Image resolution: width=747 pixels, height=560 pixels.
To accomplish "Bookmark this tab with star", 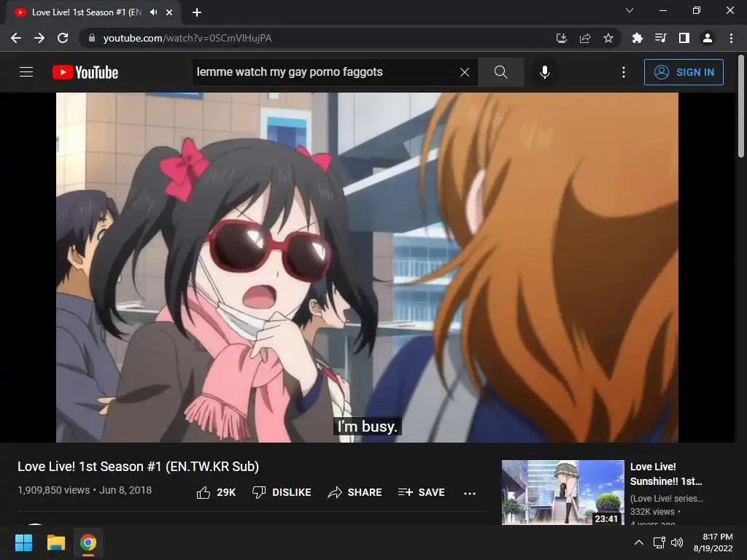I will click(x=608, y=38).
